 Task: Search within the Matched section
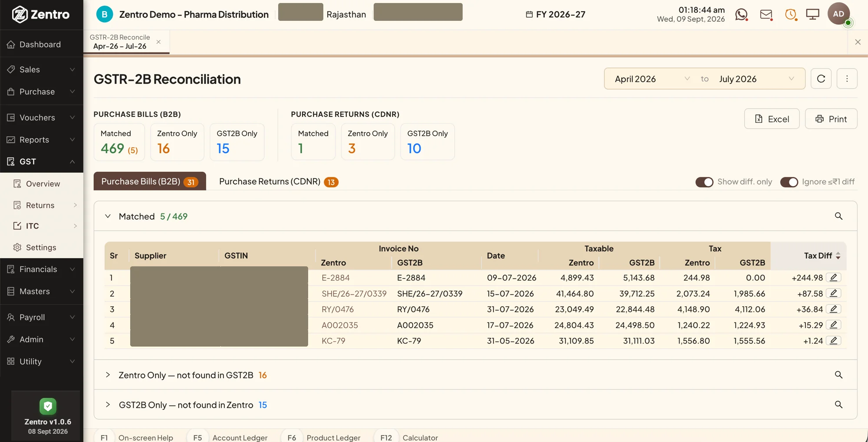pyautogui.click(x=838, y=216)
